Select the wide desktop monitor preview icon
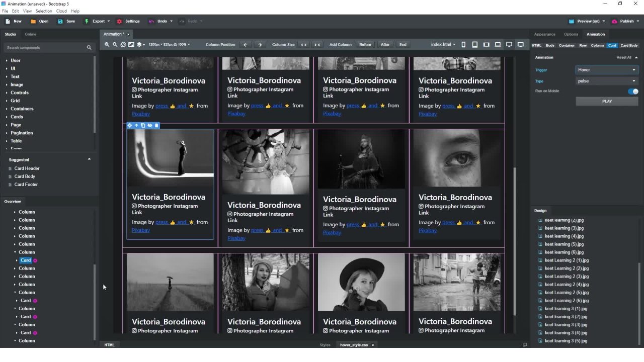The height and width of the screenshot is (362, 644). point(521,45)
